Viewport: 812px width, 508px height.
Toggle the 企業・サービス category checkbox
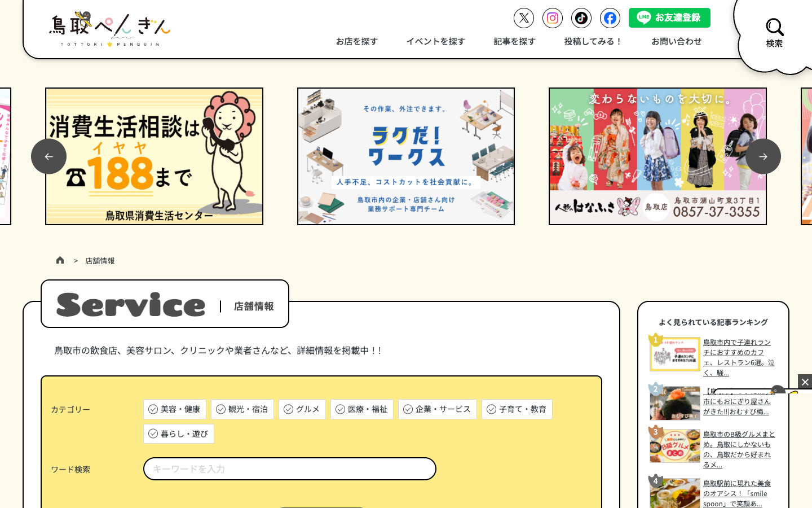point(438,409)
